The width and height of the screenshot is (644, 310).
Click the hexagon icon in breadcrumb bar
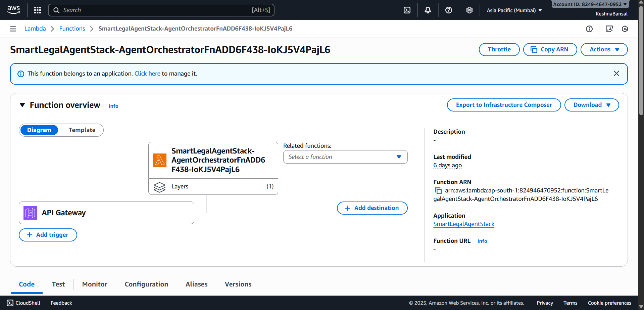tap(625, 29)
